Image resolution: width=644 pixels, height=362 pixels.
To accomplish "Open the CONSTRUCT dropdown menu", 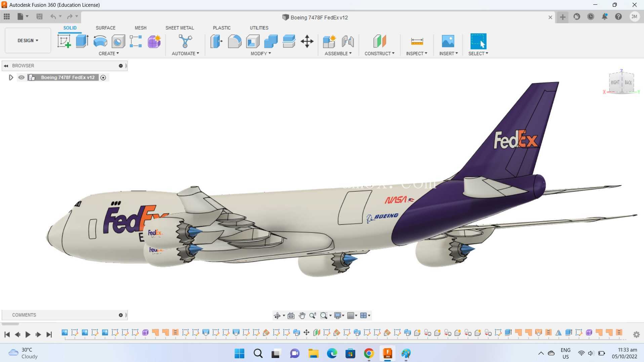I will click(x=379, y=53).
